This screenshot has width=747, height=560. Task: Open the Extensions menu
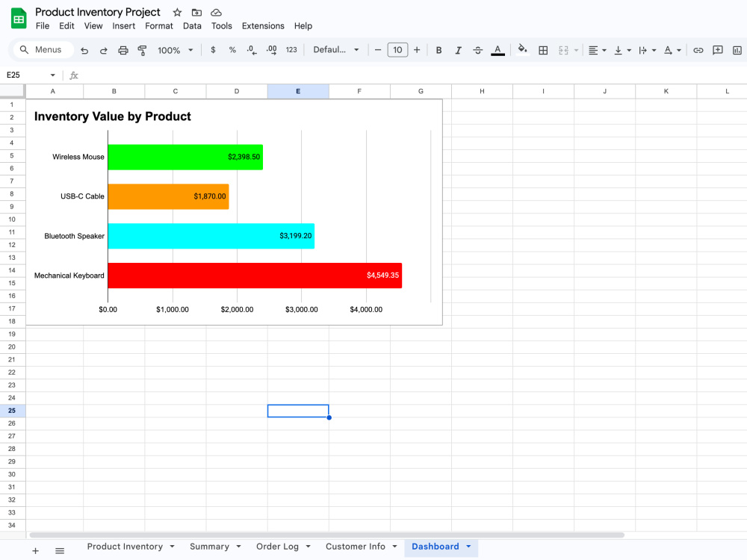(263, 25)
